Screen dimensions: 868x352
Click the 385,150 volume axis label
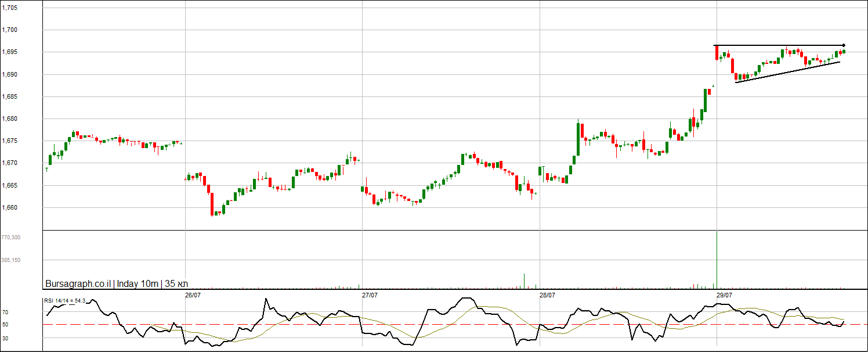(11, 260)
